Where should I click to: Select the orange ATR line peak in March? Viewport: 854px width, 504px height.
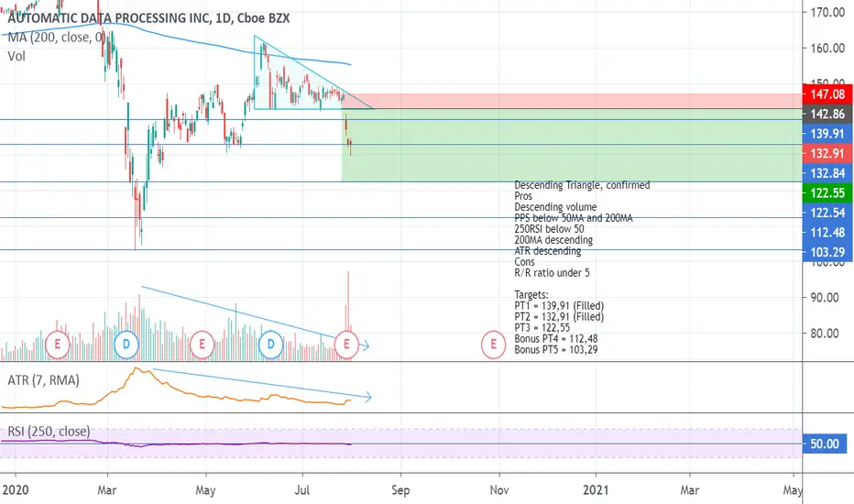pyautogui.click(x=137, y=369)
